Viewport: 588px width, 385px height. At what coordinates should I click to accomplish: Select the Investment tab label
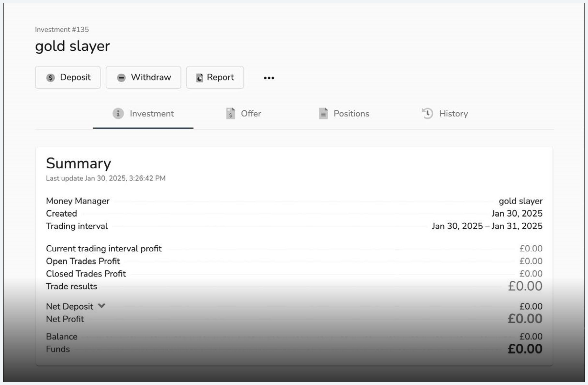tap(152, 114)
